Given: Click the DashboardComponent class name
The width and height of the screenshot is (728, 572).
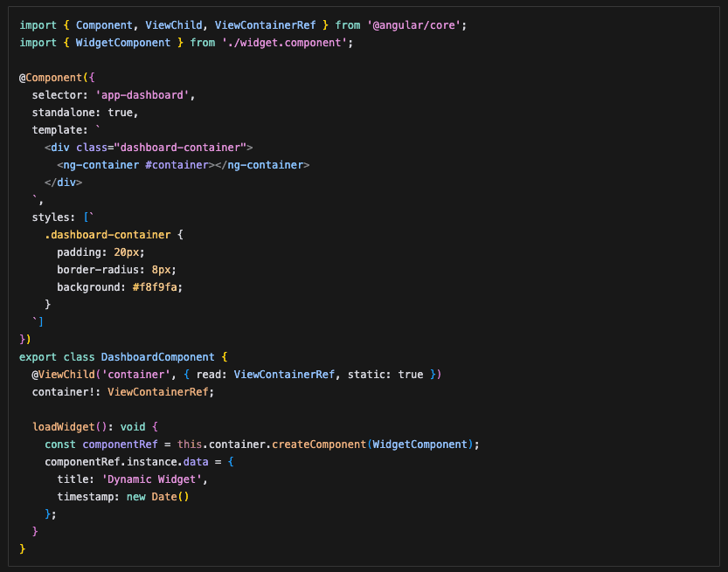Looking at the screenshot, I should coord(158,357).
